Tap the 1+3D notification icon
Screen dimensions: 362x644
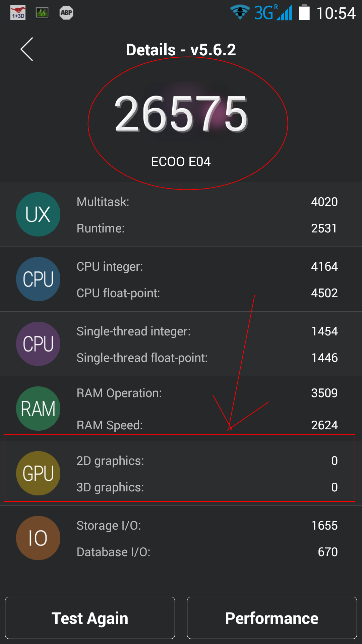[x=18, y=13]
